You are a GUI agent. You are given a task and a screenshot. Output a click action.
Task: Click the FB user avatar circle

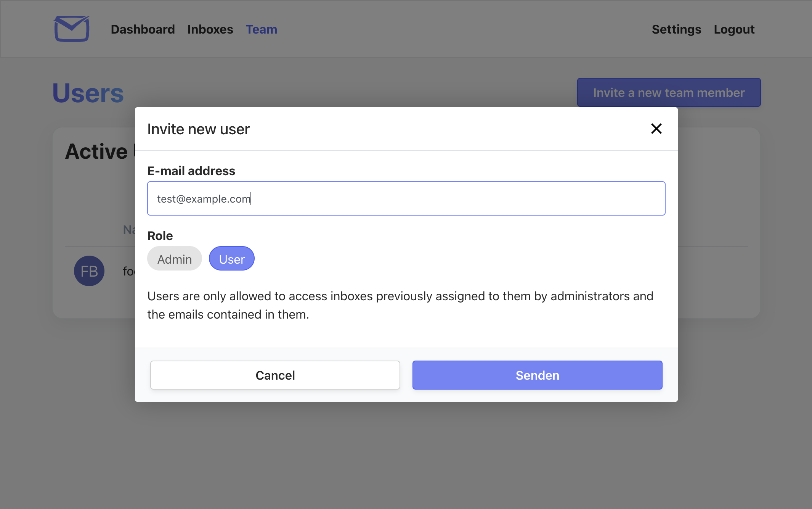[89, 271]
